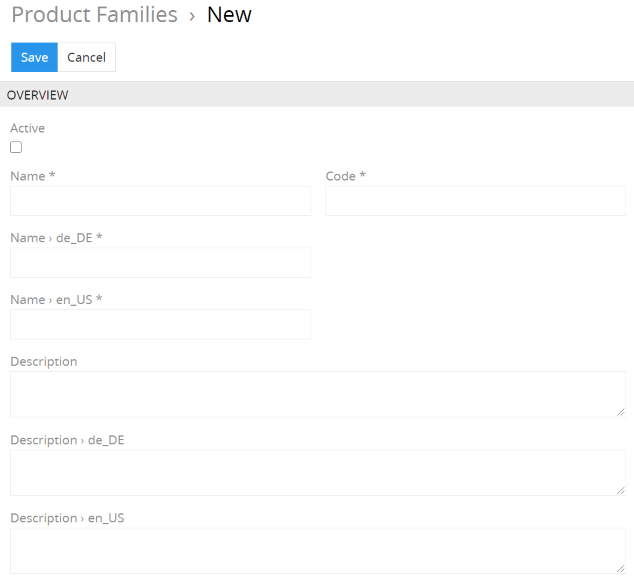
Task: Grab the Description en_US resize handle
Action: pos(621,569)
